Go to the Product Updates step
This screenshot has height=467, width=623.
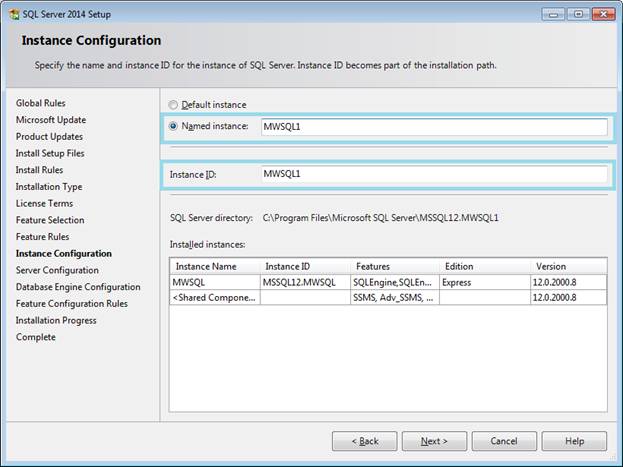pyautogui.click(x=49, y=136)
